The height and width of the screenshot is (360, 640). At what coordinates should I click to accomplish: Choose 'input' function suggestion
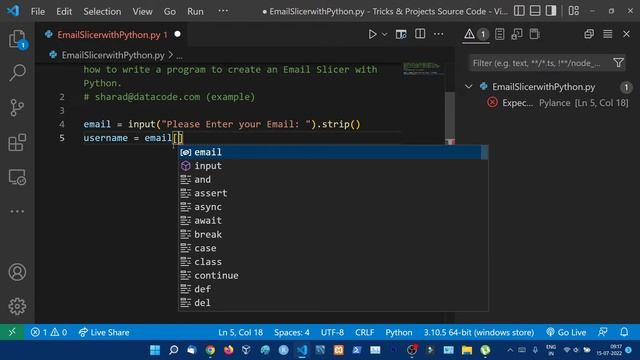pos(333,166)
